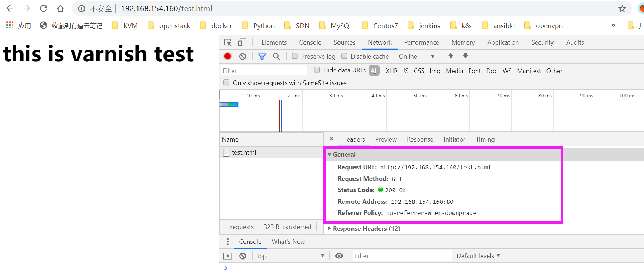Viewport: 644px width, 275px height.
Task: Switch to the Memory panel
Action: tap(463, 42)
